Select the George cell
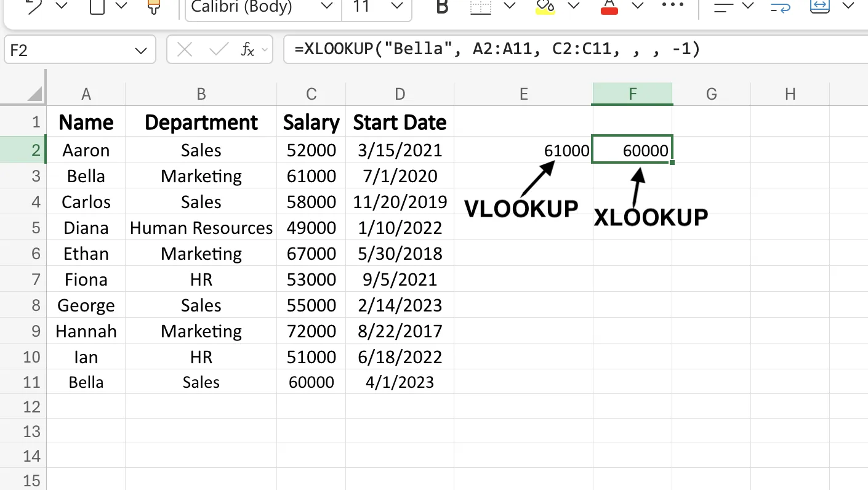The width and height of the screenshot is (868, 490). [x=86, y=305]
